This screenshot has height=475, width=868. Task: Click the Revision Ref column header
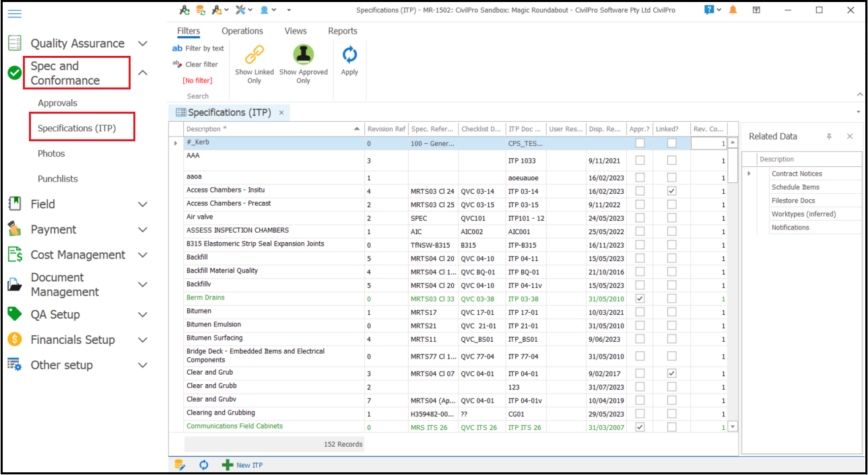tap(386, 129)
